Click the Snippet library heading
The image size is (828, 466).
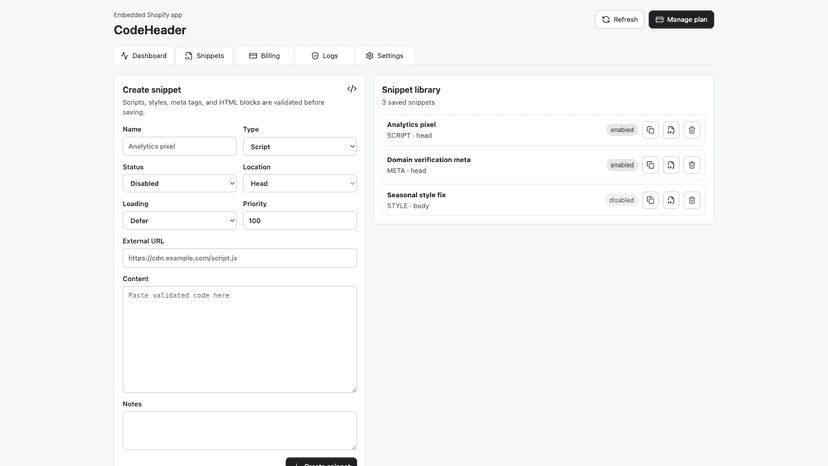pos(411,90)
